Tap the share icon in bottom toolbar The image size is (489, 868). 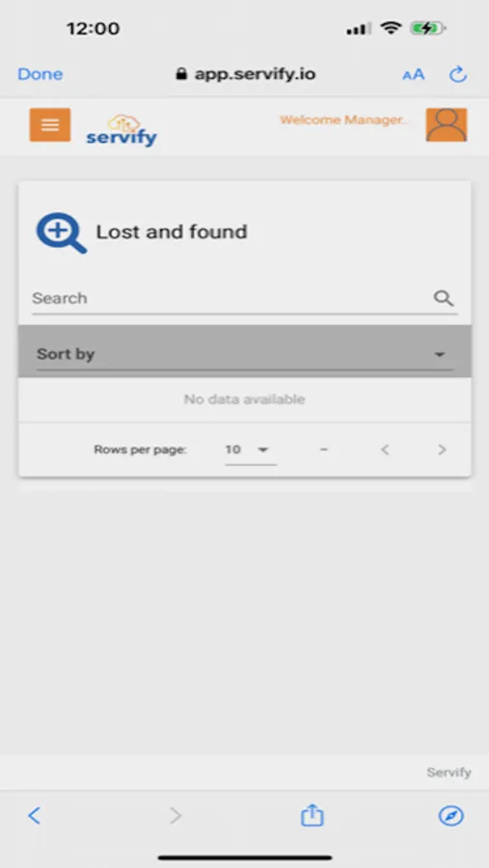tap(312, 815)
